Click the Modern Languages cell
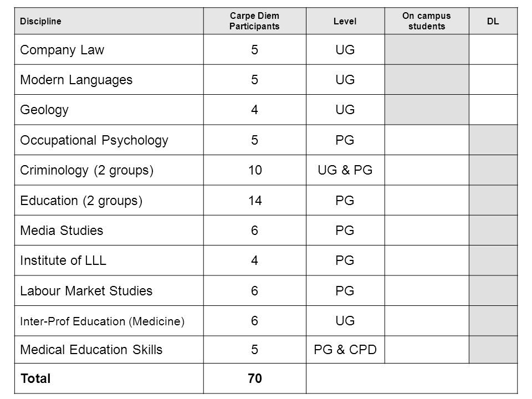The width and height of the screenshot is (532, 399). (x=109, y=80)
